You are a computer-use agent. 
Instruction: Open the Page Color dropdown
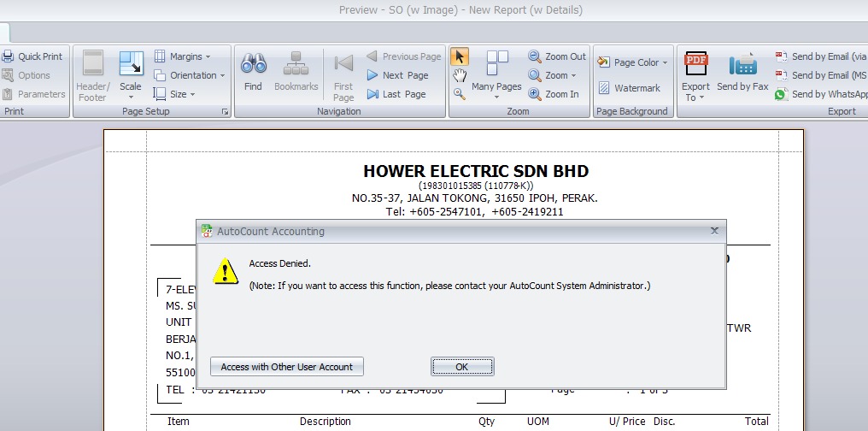point(633,62)
